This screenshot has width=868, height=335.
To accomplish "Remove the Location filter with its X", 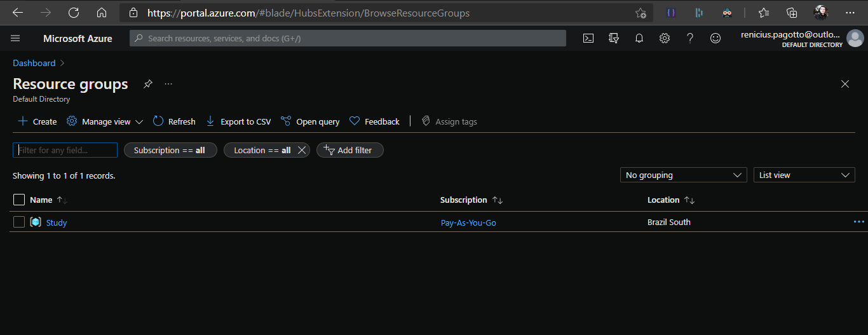I will [302, 150].
